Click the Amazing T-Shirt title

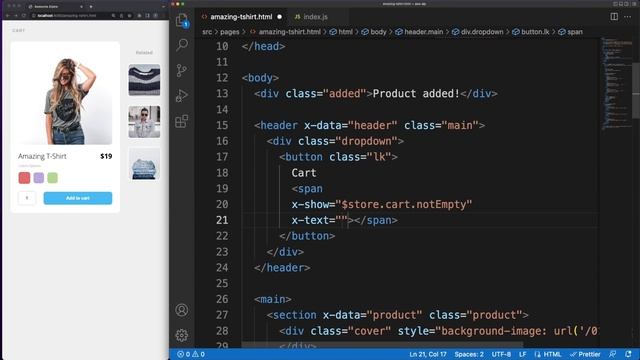(x=42, y=156)
